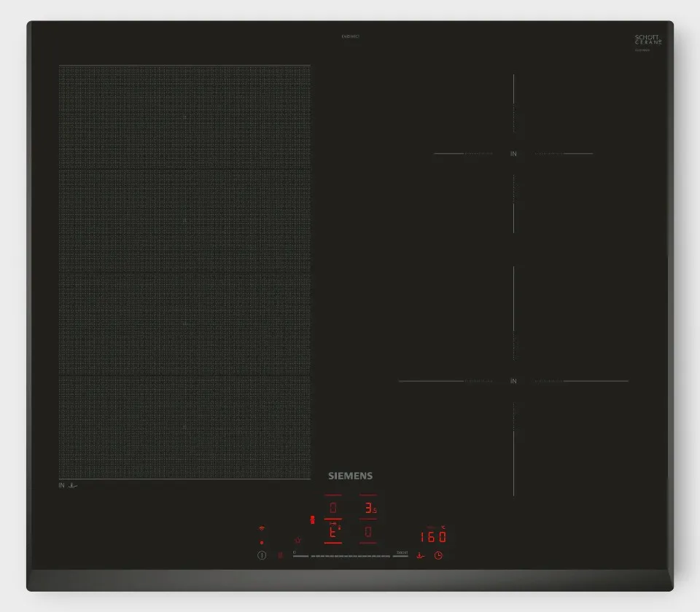Tap the red flex zone link icon

coord(313,520)
